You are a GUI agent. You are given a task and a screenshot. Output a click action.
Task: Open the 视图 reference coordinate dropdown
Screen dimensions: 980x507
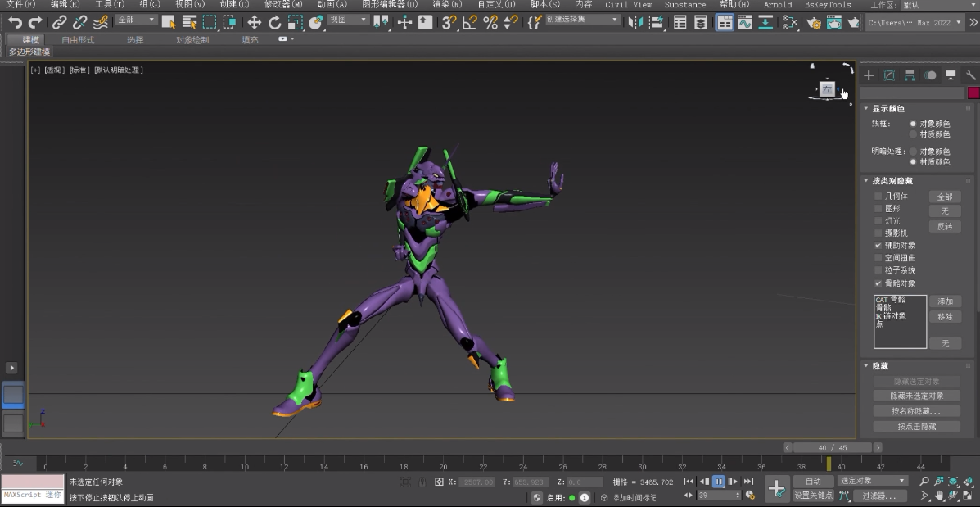[348, 20]
